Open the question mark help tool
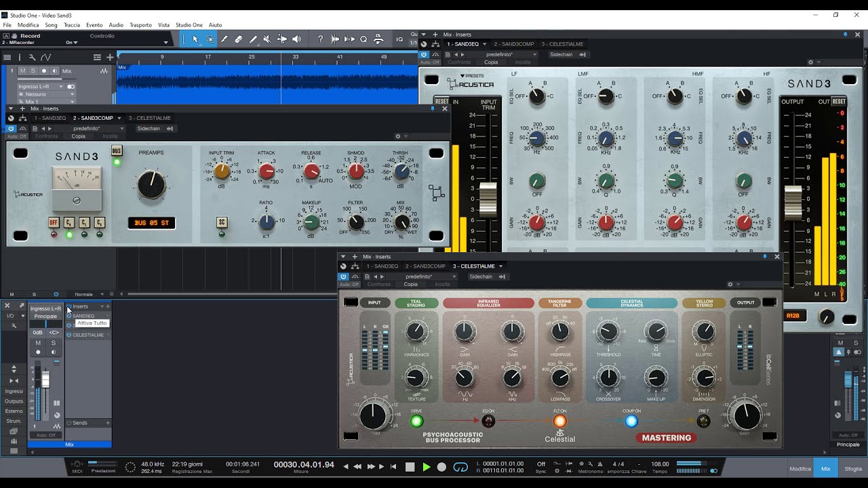 320,39
